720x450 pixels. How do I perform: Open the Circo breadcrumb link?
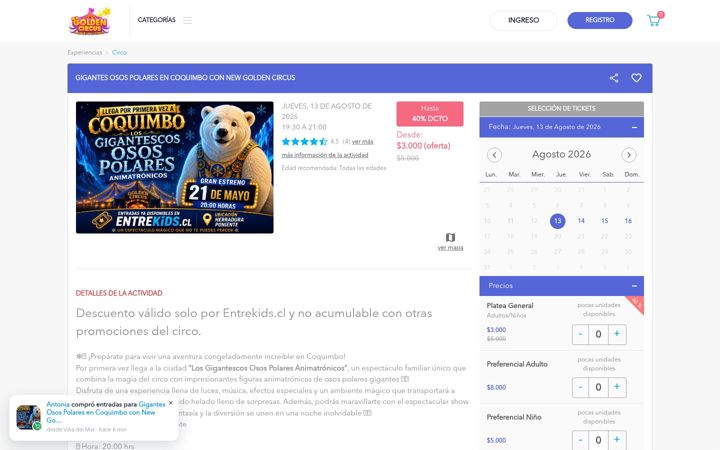(x=119, y=52)
